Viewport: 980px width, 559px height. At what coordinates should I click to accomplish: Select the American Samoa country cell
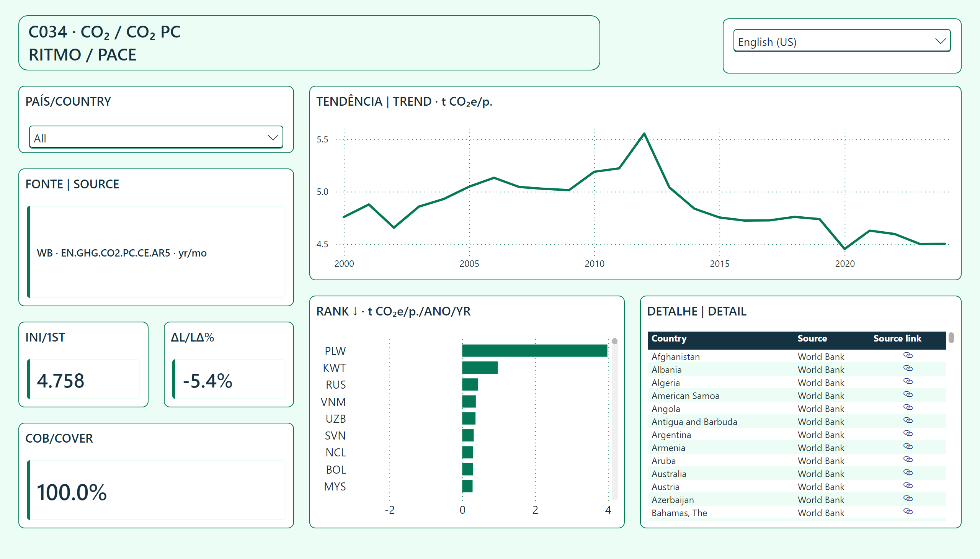coord(685,396)
